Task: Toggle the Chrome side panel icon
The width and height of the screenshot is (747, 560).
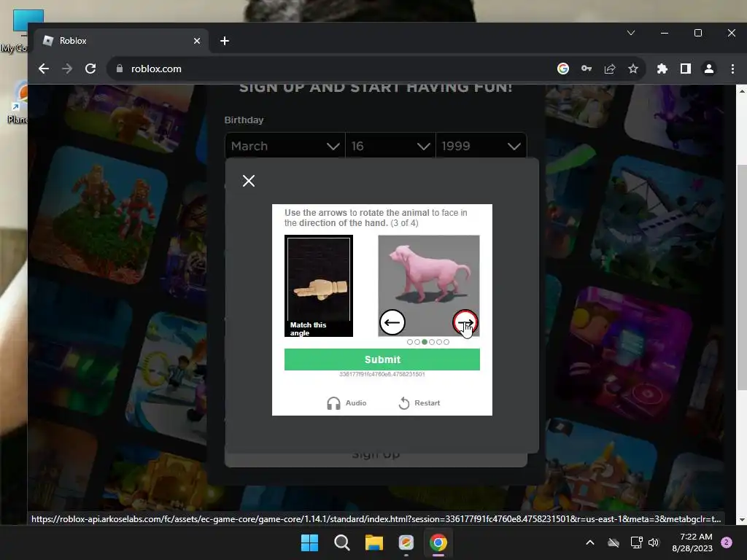Action: pos(686,69)
